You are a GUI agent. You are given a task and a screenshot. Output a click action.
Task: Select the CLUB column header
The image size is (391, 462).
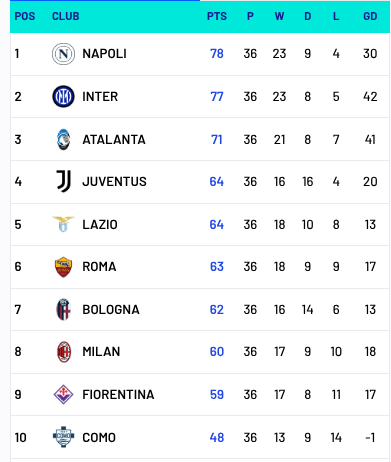[66, 16]
